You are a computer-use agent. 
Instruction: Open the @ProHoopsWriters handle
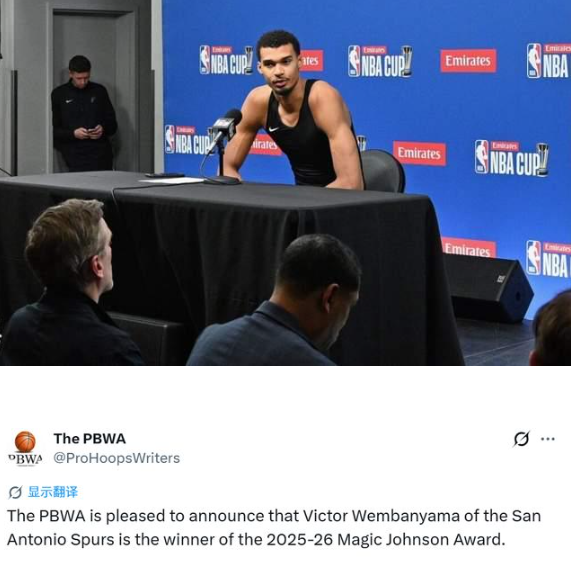(117, 458)
